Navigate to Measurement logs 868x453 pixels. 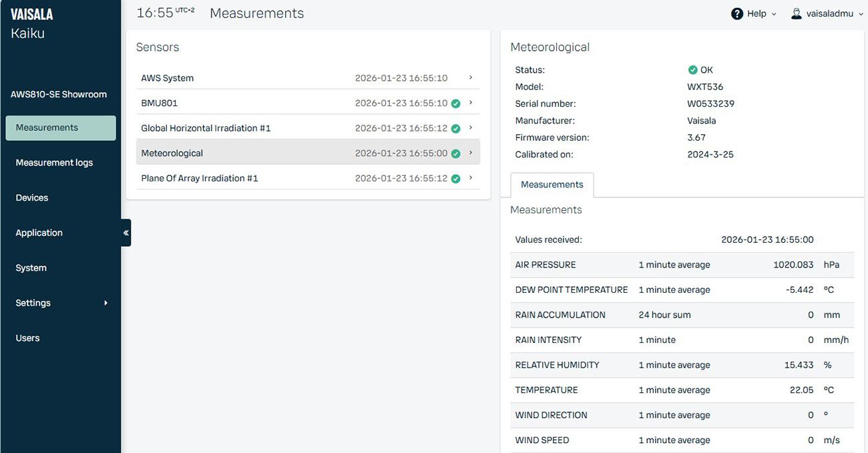(x=53, y=162)
